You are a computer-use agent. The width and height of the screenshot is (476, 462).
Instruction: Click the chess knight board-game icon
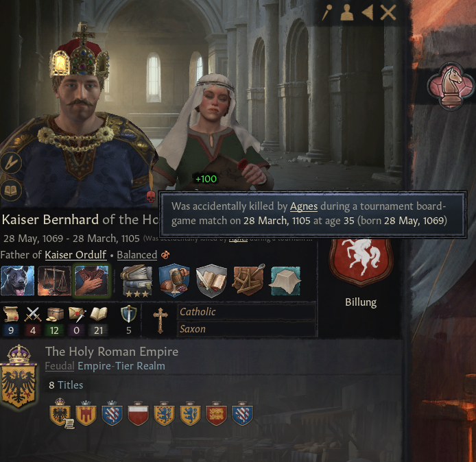pyautogui.click(x=451, y=87)
